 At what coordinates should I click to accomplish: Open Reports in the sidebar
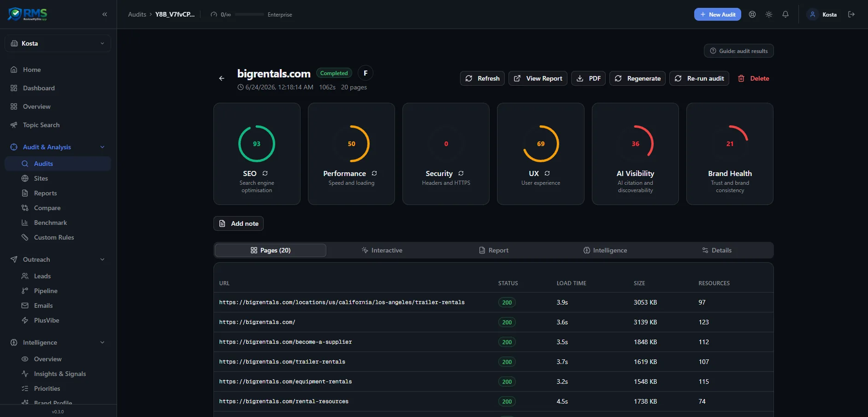click(x=58, y=193)
